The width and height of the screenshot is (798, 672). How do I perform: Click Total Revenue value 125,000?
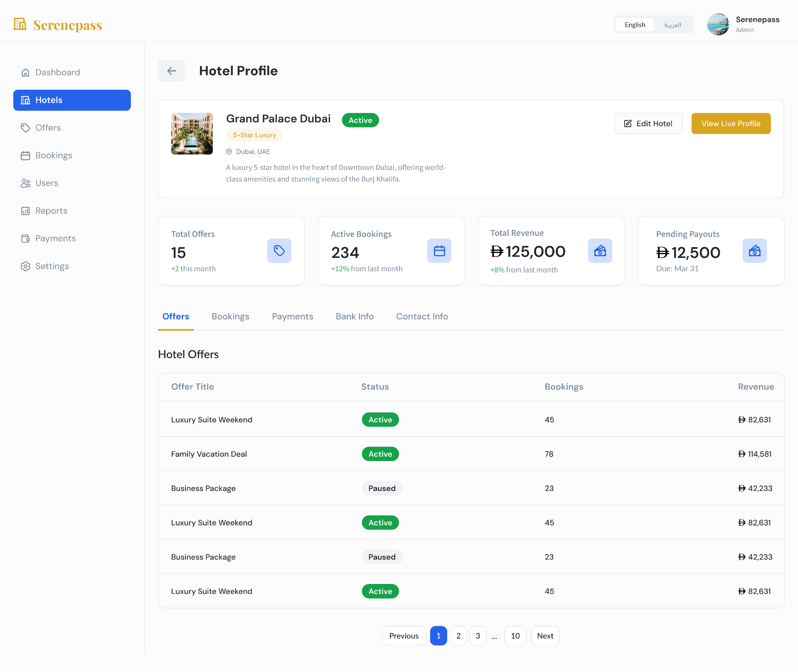[x=528, y=251]
